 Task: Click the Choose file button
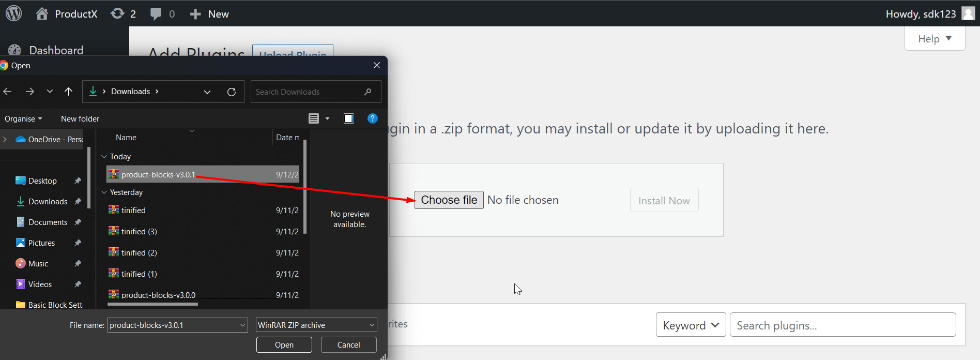click(449, 200)
